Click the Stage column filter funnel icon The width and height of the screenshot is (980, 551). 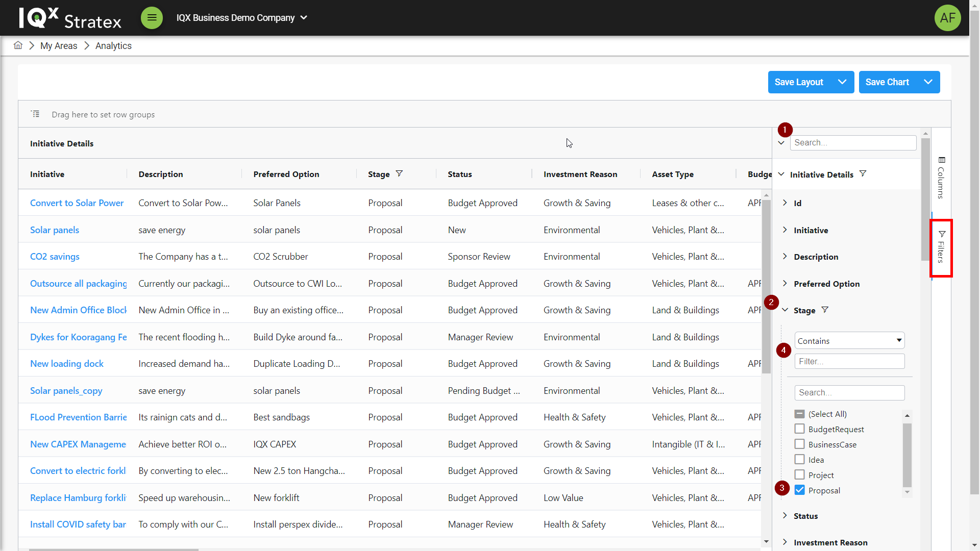[x=399, y=174]
